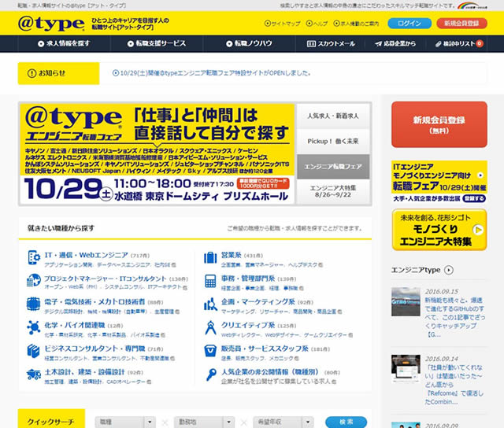Select the 人気求人・新着求人 banner tab
This screenshot has width=504, height=428.
[x=332, y=116]
